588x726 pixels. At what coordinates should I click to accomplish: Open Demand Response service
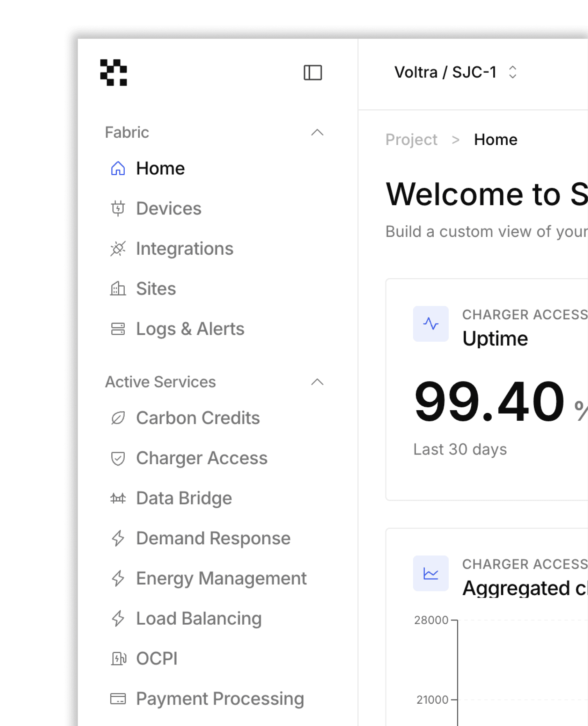213,538
